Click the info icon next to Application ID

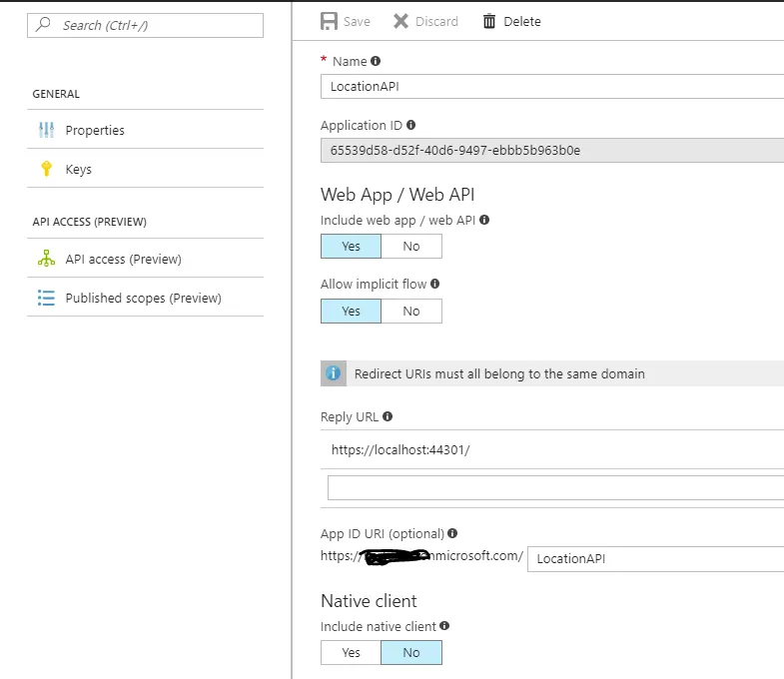[x=411, y=125]
